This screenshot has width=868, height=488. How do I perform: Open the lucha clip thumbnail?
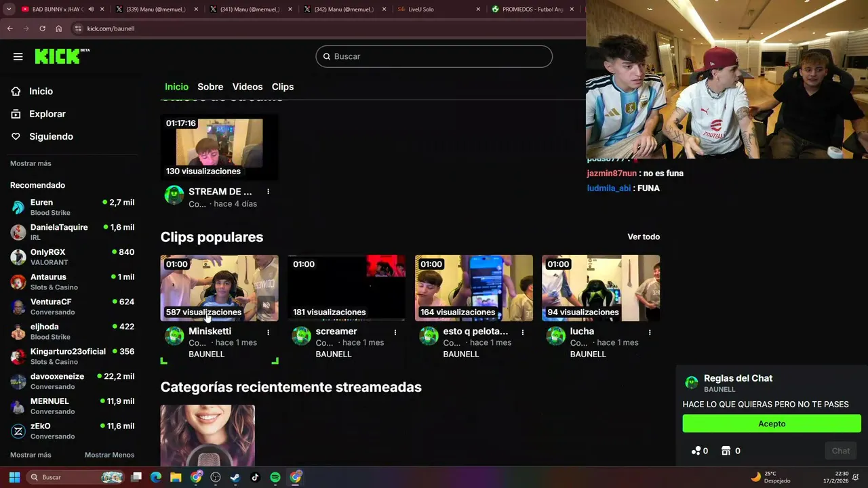(601, 288)
